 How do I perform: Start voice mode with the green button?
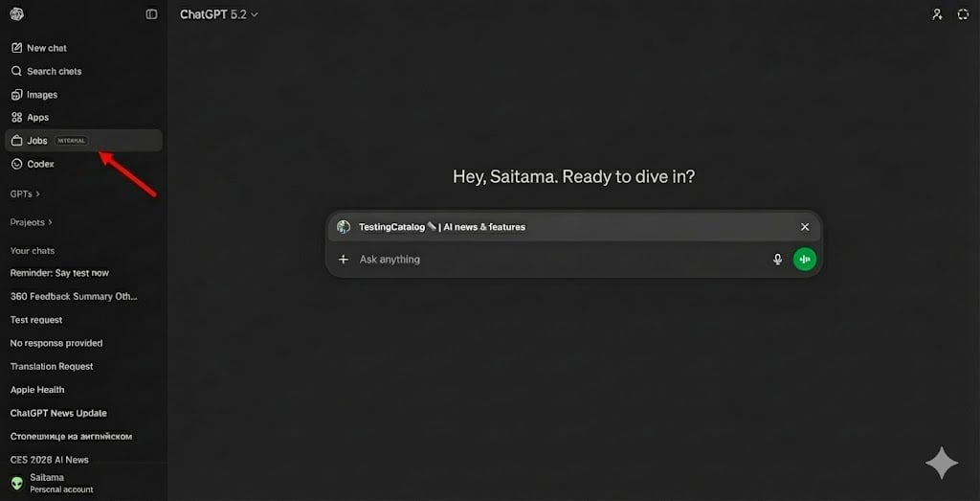pos(805,259)
